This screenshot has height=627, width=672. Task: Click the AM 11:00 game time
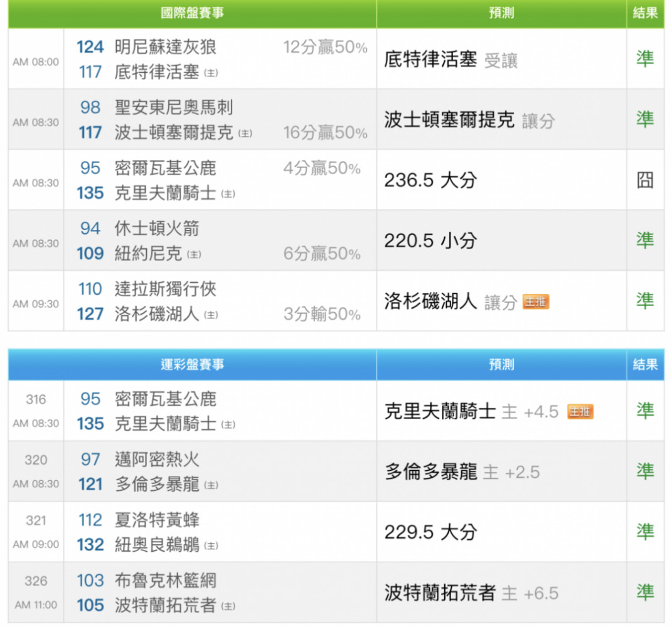tap(36, 605)
